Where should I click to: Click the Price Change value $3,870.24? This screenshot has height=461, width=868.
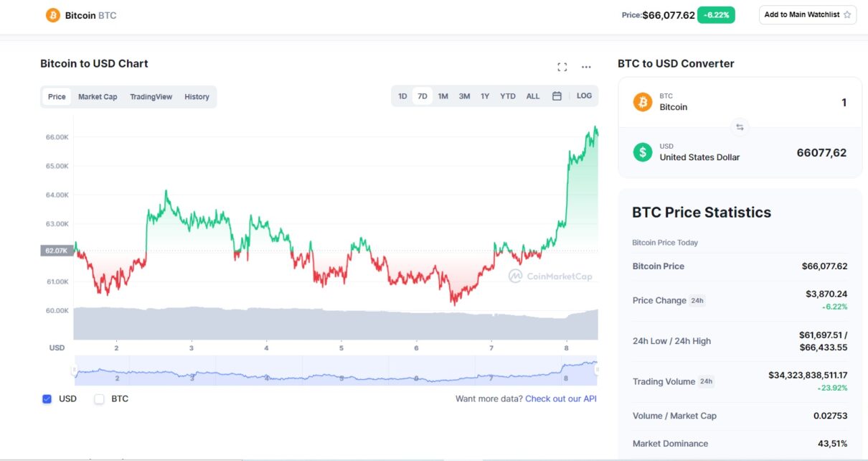826,294
